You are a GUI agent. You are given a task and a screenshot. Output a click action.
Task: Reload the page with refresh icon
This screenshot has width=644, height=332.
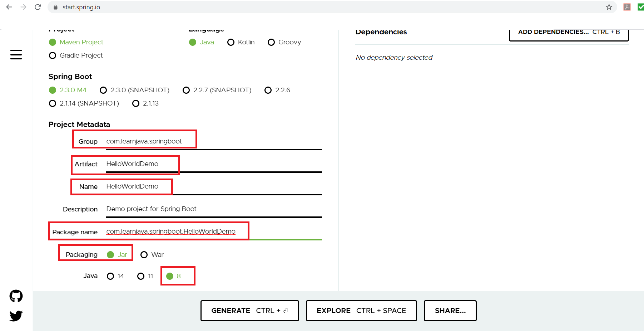click(38, 7)
